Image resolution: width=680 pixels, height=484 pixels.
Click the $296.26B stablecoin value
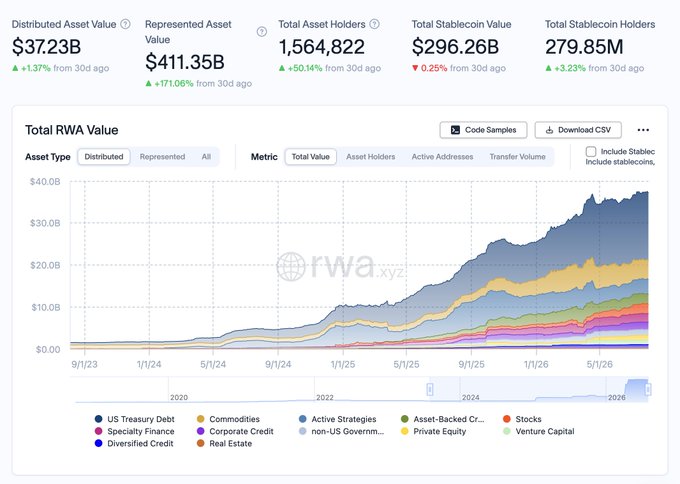455,46
